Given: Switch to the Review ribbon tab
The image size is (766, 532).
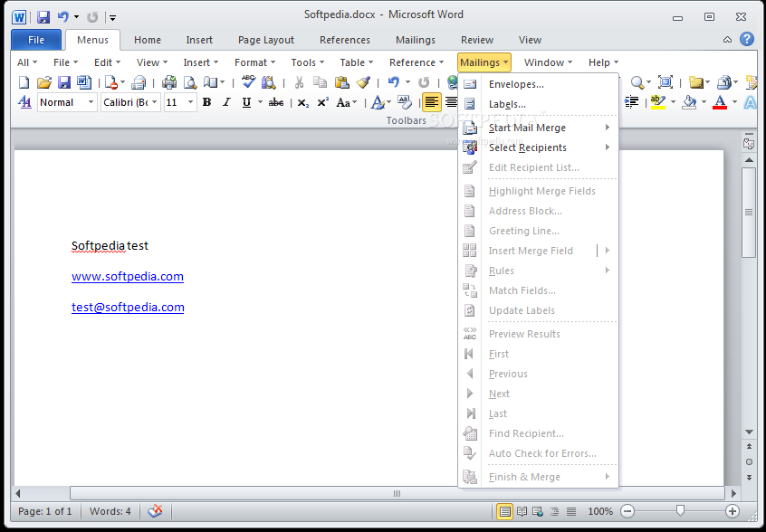Looking at the screenshot, I should click(x=477, y=40).
